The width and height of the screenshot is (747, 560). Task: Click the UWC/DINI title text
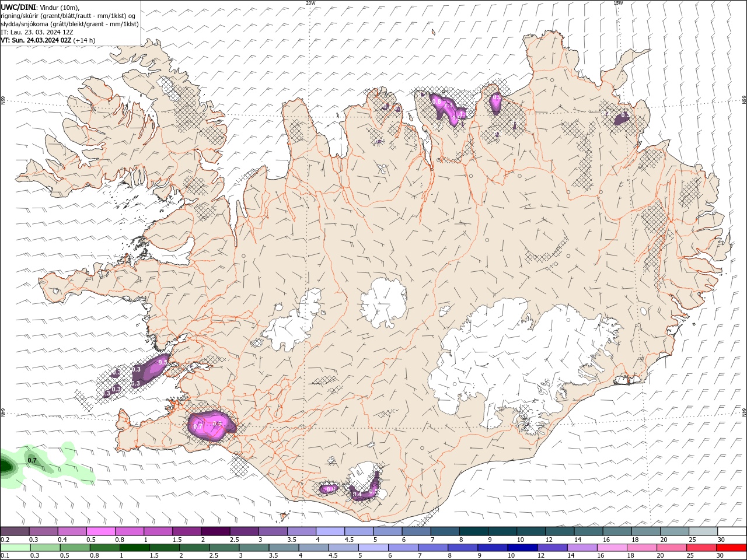pos(18,7)
